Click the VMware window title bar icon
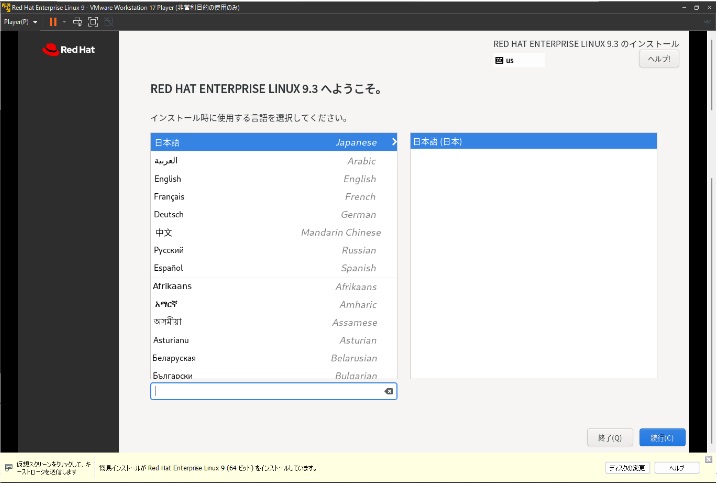The image size is (717, 483). click(6, 7)
